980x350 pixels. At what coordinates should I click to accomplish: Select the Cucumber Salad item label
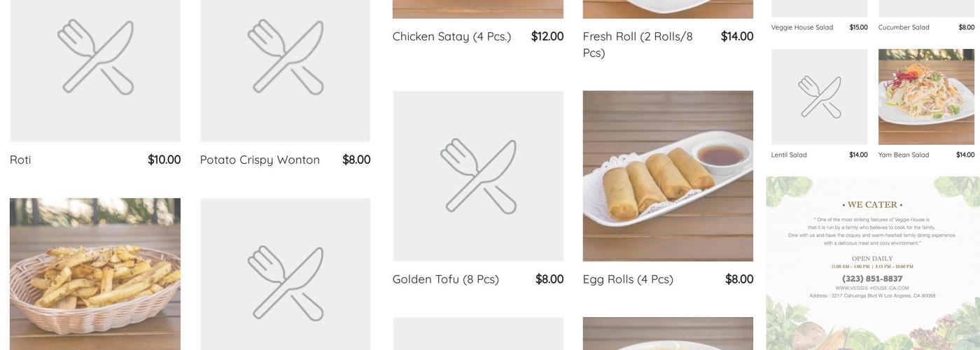tap(904, 27)
